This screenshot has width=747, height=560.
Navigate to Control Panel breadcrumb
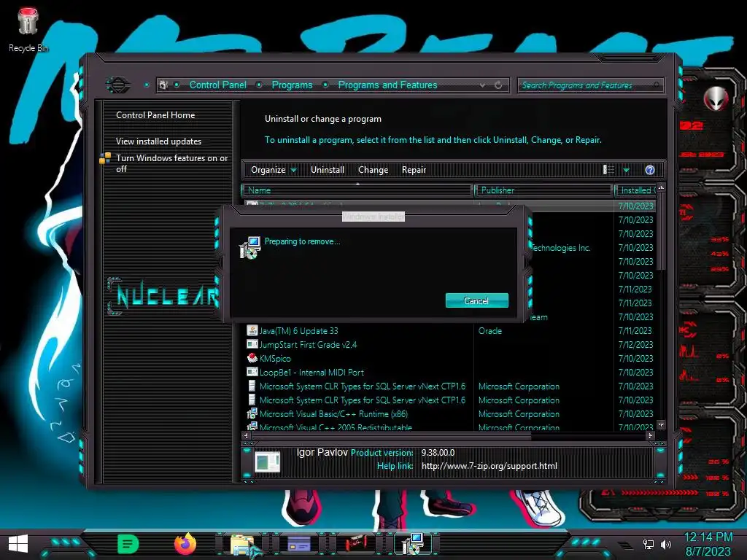(x=217, y=85)
